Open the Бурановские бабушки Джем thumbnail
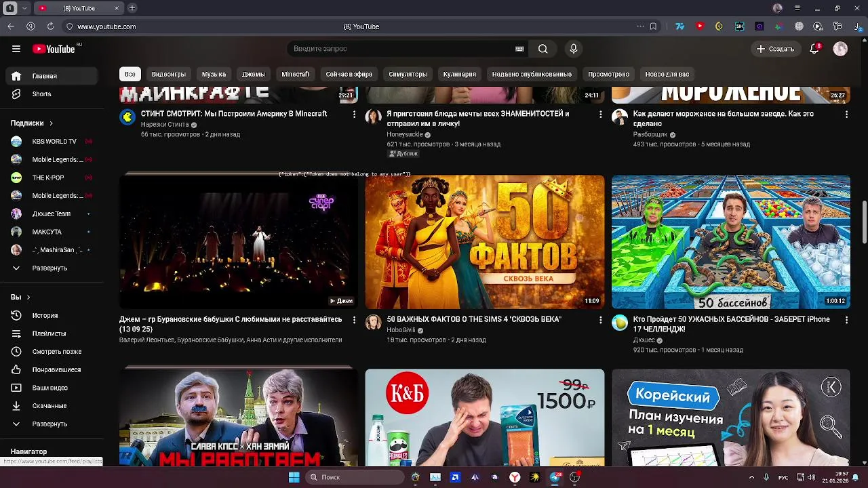This screenshot has width=868, height=488. 239,242
